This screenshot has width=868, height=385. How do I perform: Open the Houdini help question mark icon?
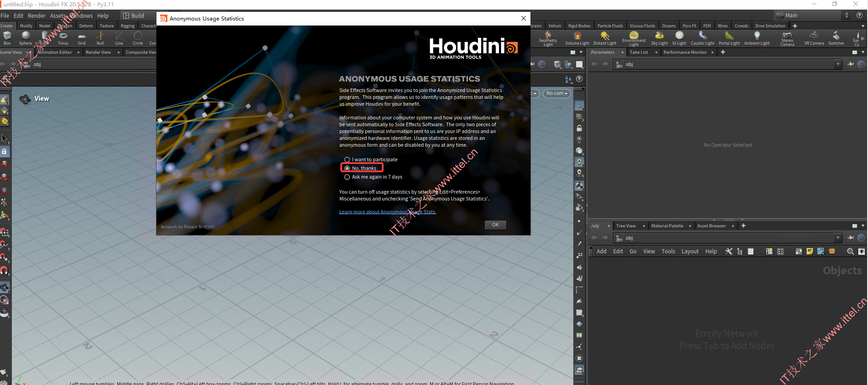point(859,15)
